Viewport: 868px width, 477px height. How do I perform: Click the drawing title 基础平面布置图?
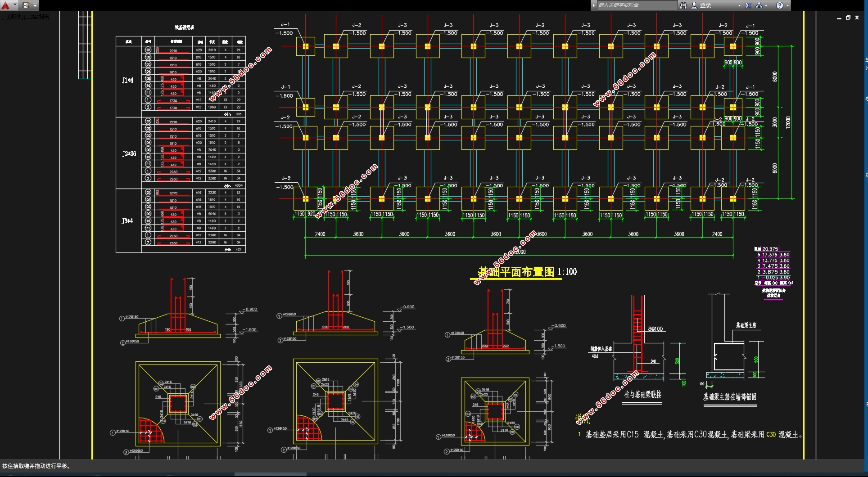(516, 272)
